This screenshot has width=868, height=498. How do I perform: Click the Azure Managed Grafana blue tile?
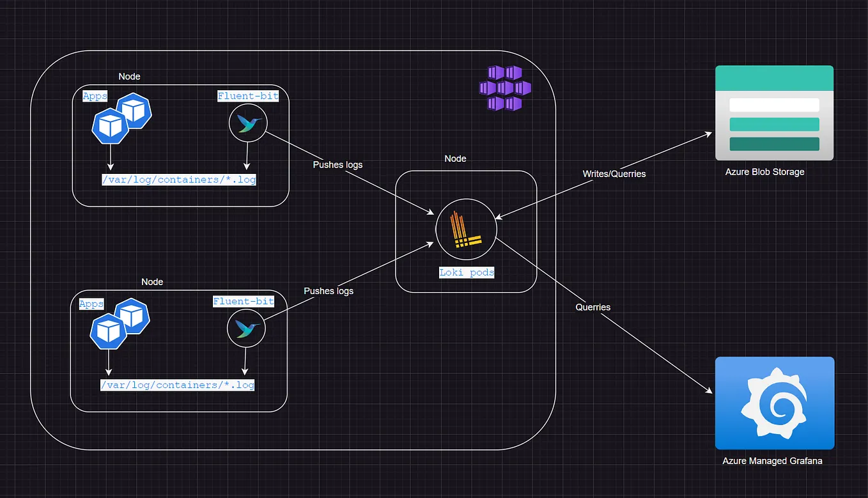pos(774,403)
